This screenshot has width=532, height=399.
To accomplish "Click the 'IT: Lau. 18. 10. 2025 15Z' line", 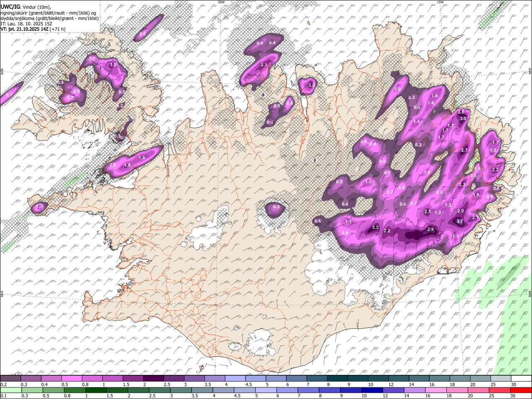I will [x=26, y=24].
